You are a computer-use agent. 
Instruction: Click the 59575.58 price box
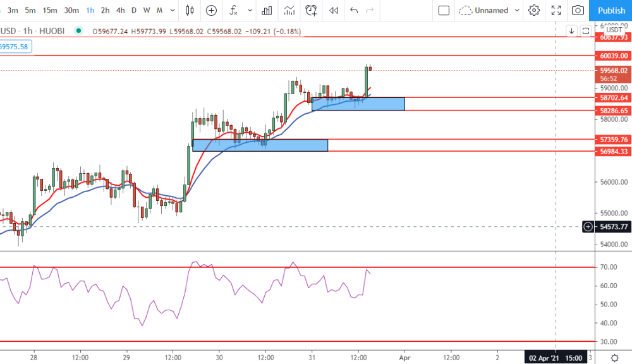click(x=15, y=47)
